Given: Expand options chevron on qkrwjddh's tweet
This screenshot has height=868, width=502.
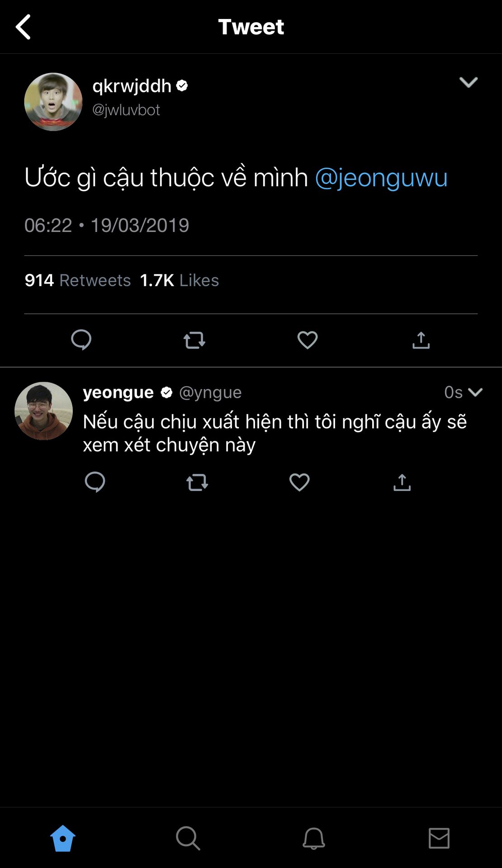Looking at the screenshot, I should 468,82.
